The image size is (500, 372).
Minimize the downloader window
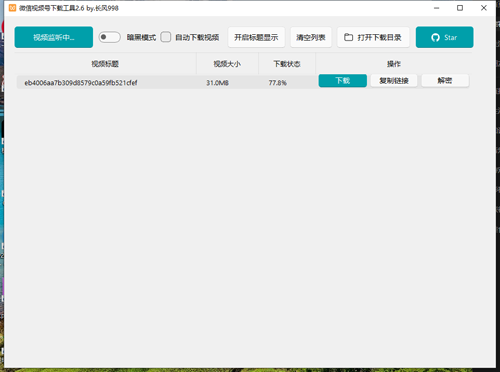coord(436,8)
